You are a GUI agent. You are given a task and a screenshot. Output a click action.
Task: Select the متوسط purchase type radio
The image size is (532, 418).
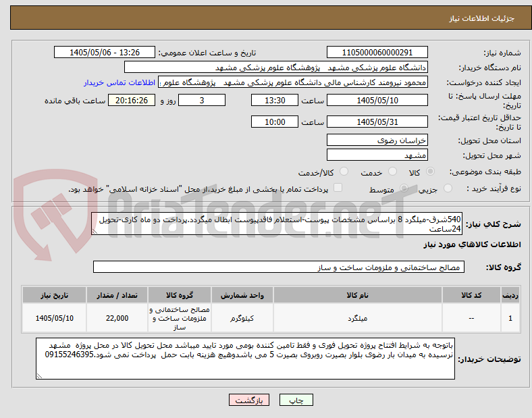(x=404, y=188)
